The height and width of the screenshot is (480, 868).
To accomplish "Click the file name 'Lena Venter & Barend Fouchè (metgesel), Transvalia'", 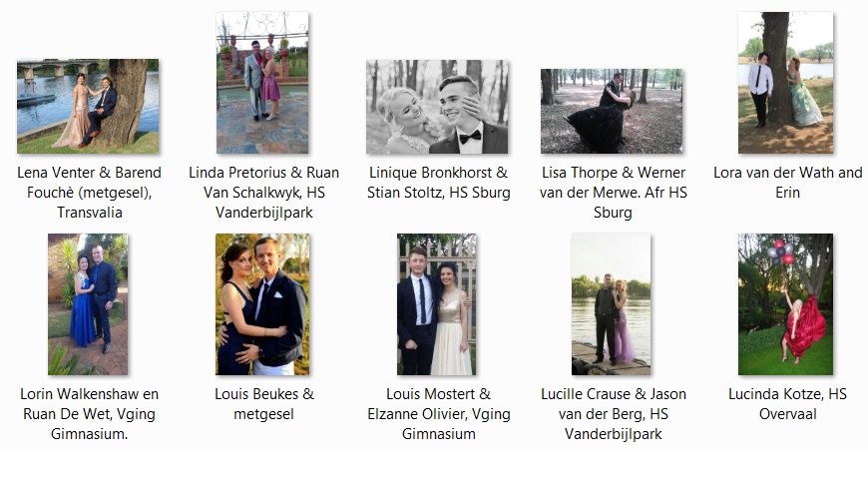I will tap(89, 193).
